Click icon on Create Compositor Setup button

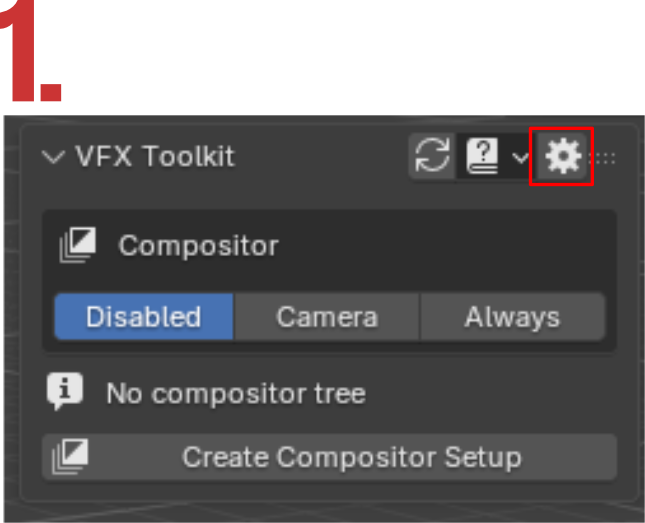70,456
